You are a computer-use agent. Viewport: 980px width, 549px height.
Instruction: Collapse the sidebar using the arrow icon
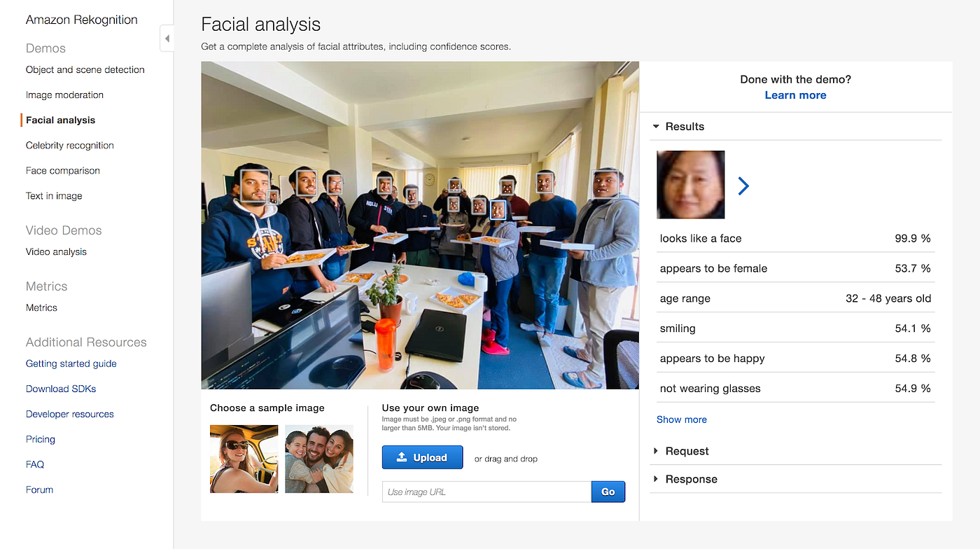167,39
